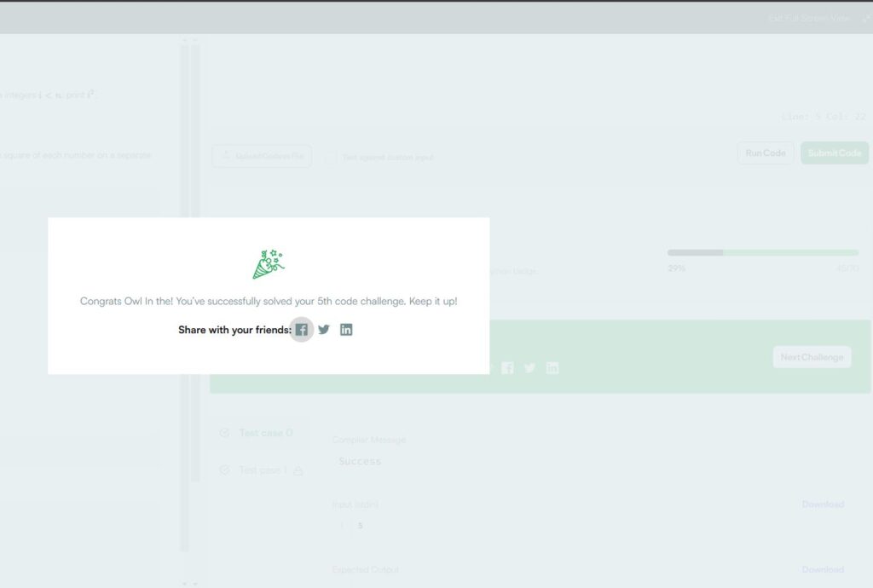Click the vertical panel divider scrollbar
This screenshot has height=588, width=873.
coord(183,298)
